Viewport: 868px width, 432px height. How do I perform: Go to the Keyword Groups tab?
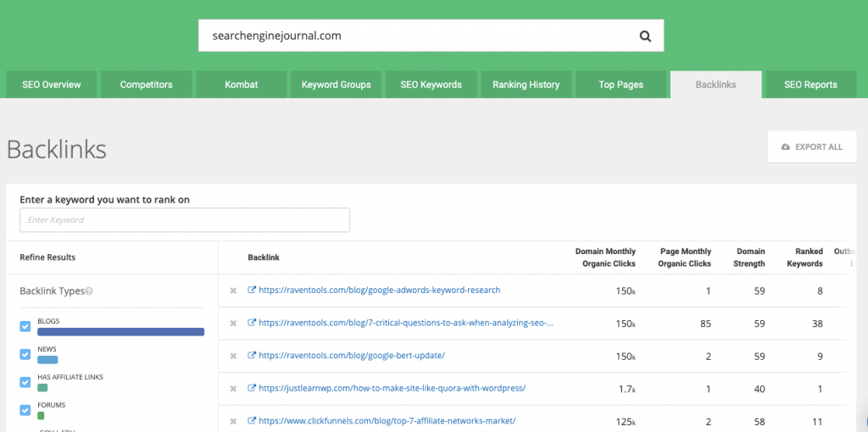(336, 85)
